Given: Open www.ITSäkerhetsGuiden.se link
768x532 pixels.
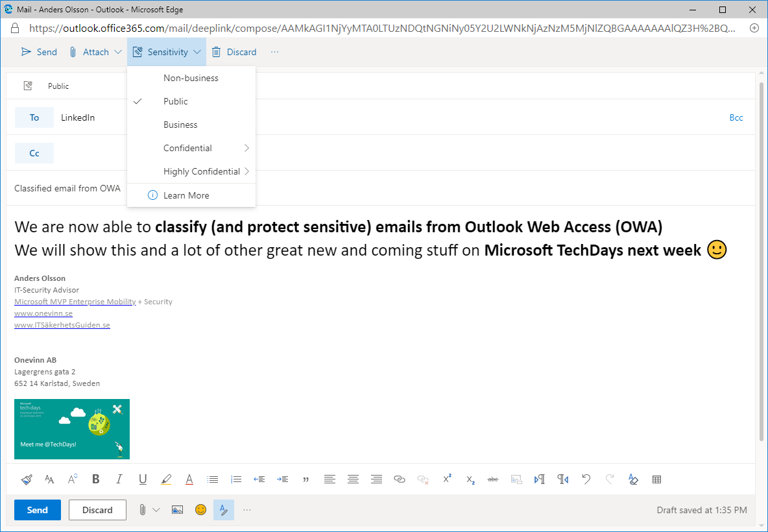Looking at the screenshot, I should pos(62,325).
